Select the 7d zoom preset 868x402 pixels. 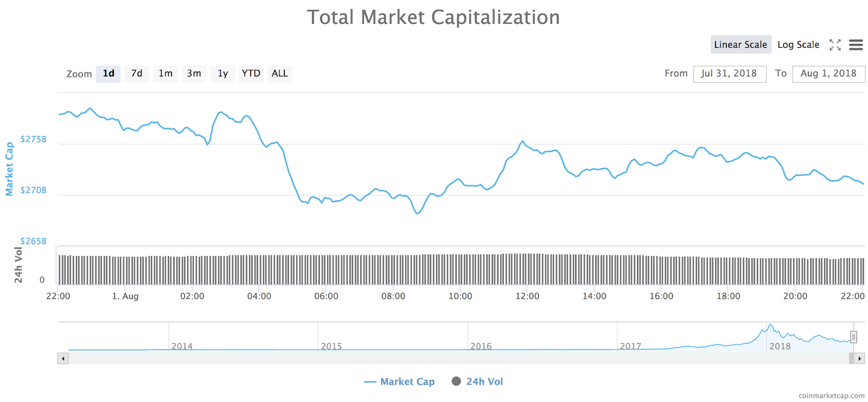click(136, 74)
